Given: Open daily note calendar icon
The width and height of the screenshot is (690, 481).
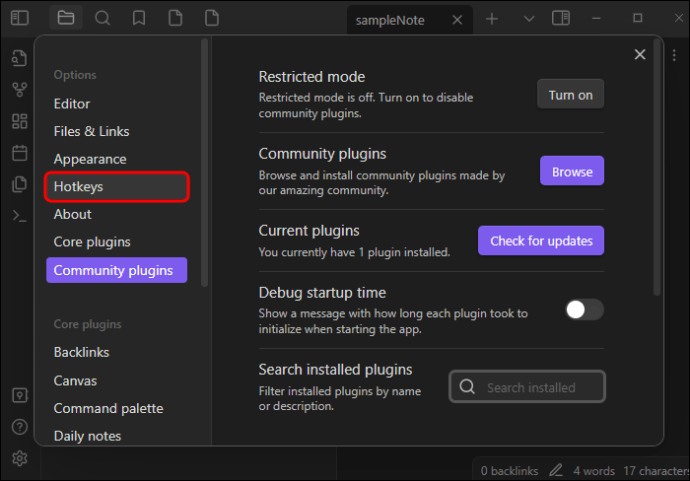Looking at the screenshot, I should [19, 153].
